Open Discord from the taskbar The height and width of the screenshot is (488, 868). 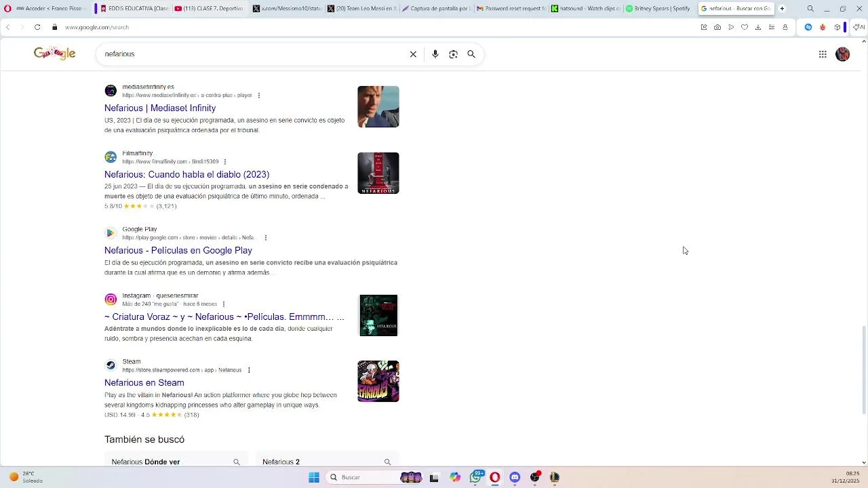point(515,477)
